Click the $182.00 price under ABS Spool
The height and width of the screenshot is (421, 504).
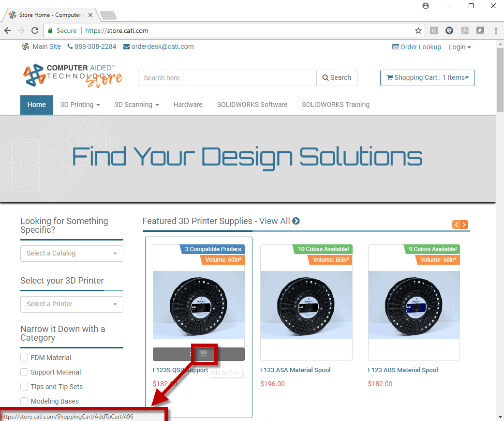[380, 384]
